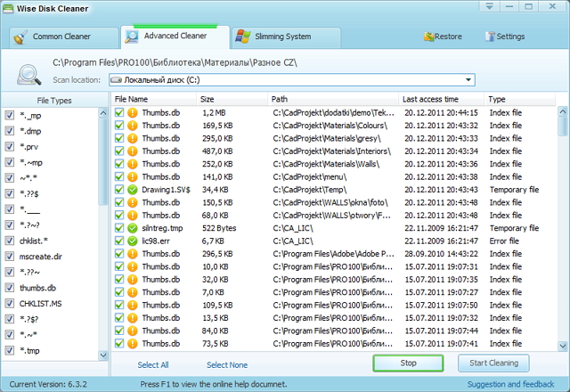Click the path C:\CadProjekt\Temp\ cell
The height and width of the screenshot is (392, 570).
(x=310, y=190)
